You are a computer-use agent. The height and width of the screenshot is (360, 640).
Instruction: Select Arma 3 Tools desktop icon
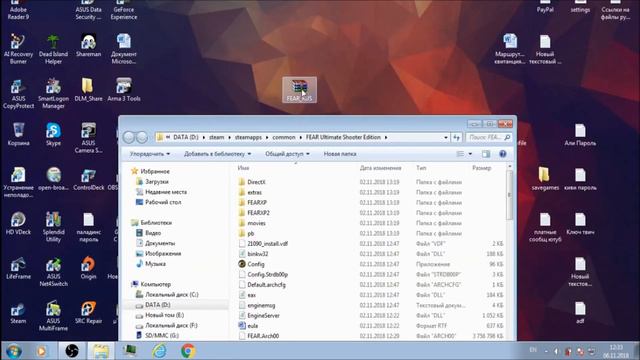click(x=124, y=90)
